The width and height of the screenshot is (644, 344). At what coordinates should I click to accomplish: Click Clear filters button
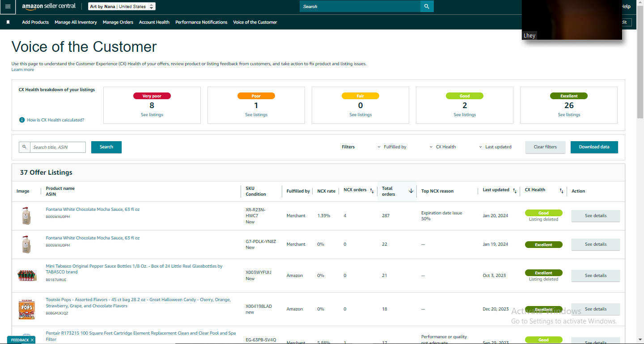coord(545,147)
